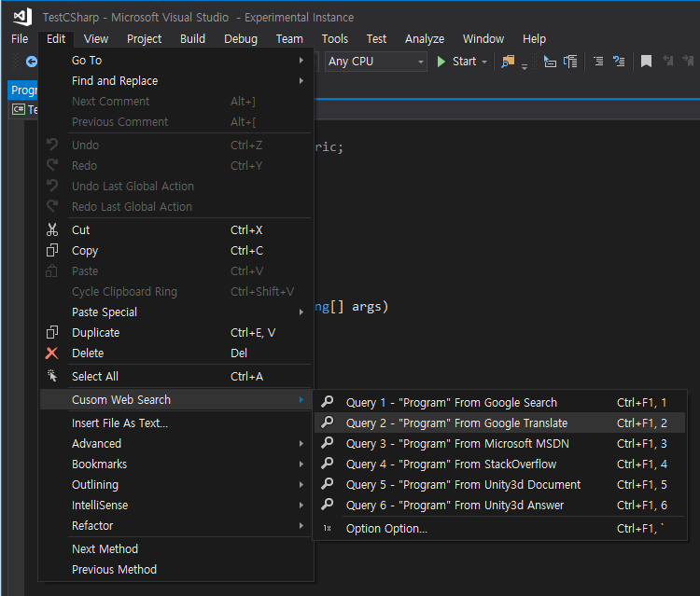This screenshot has width=700, height=596.
Task: Click the Duplicate menu icon
Action: (x=52, y=332)
